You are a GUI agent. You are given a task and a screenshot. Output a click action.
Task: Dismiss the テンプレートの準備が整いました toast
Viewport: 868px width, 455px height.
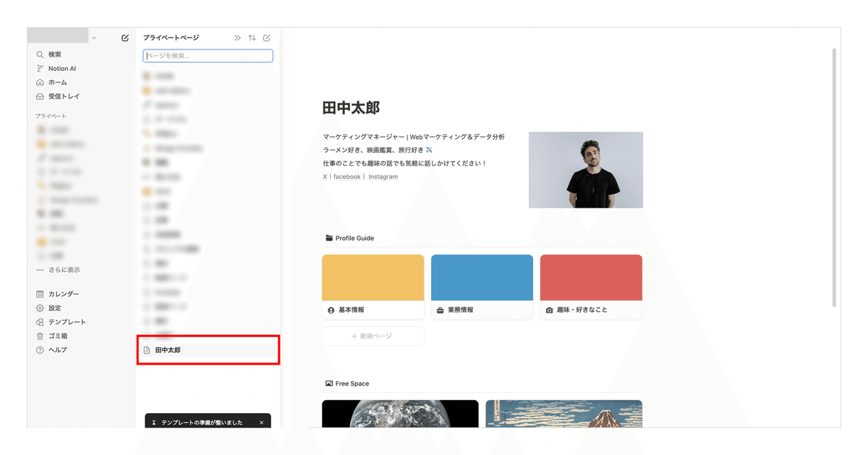[261, 422]
